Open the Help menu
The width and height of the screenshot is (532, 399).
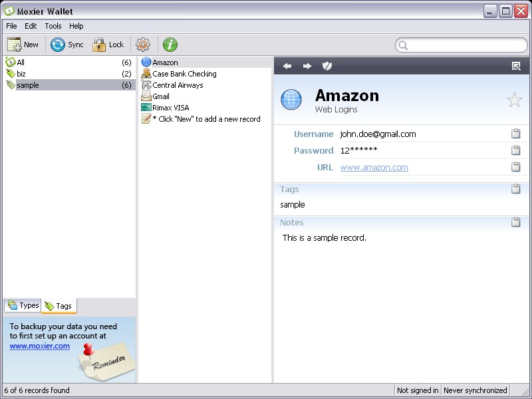click(x=76, y=26)
